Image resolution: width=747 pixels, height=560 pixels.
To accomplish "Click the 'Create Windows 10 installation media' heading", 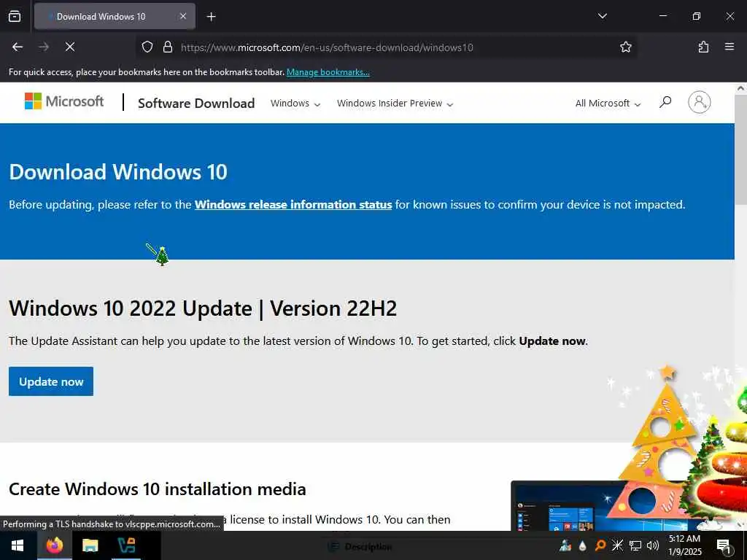I will tap(158, 489).
